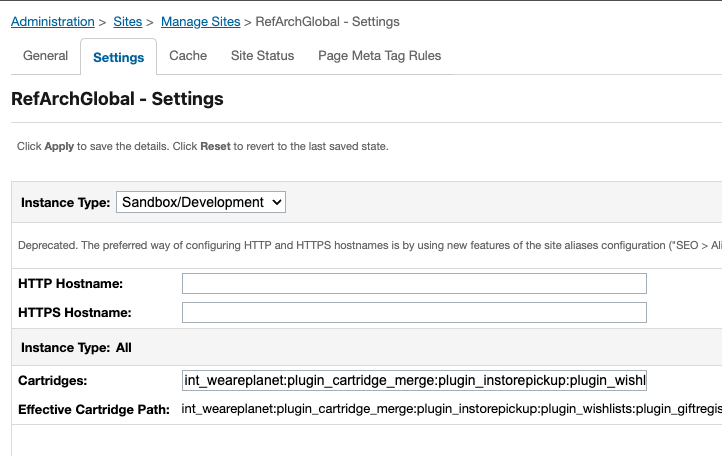
Task: Expand the Instance Type dropdown
Action: 201,202
